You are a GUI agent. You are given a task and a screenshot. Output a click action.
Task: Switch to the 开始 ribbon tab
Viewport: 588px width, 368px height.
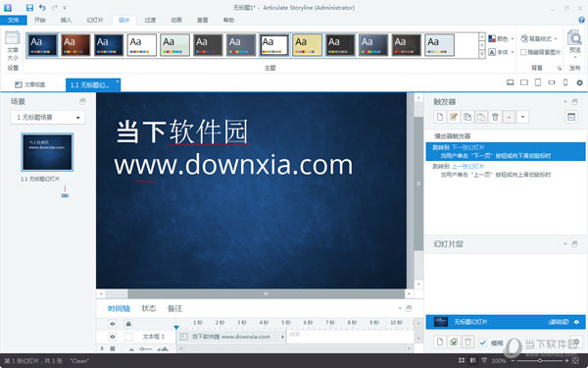click(x=40, y=21)
